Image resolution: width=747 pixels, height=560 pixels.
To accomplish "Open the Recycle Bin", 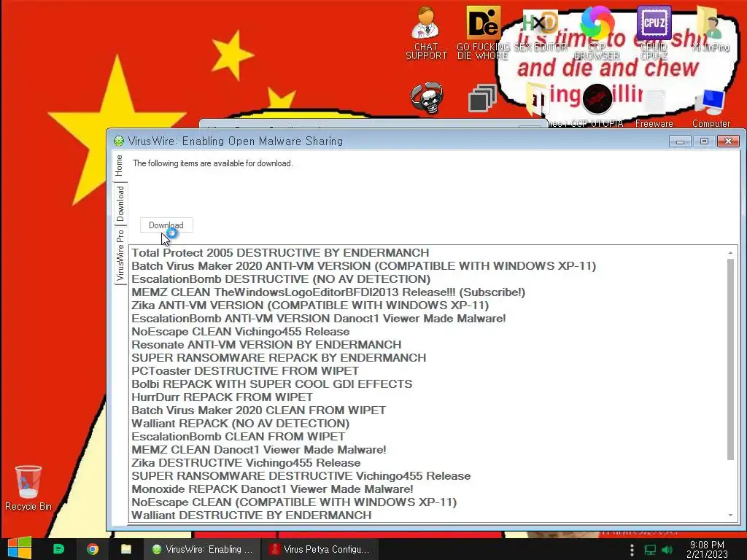I will [x=28, y=488].
